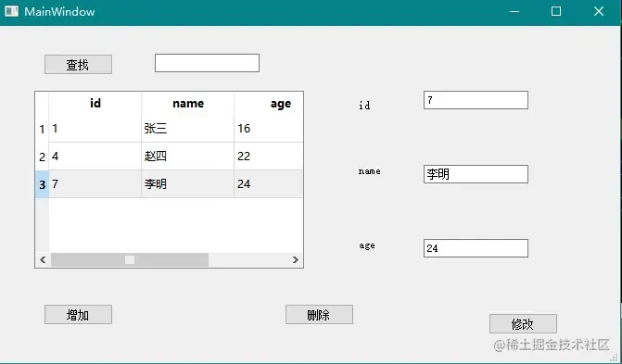The image size is (622, 364).
Task: Select the age column header
Action: tap(269, 104)
